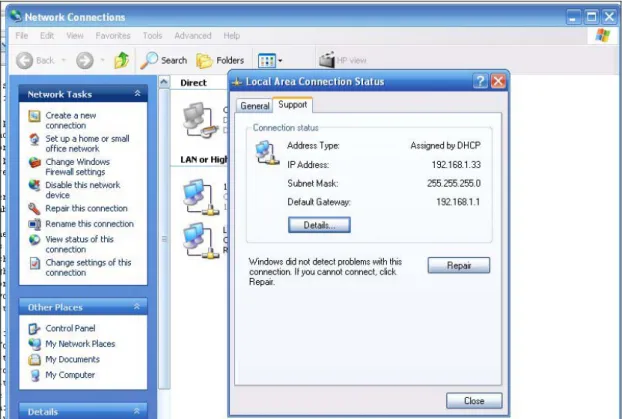Click the home network setup icon
Viewport: 622px width, 419px height.
click(x=35, y=140)
